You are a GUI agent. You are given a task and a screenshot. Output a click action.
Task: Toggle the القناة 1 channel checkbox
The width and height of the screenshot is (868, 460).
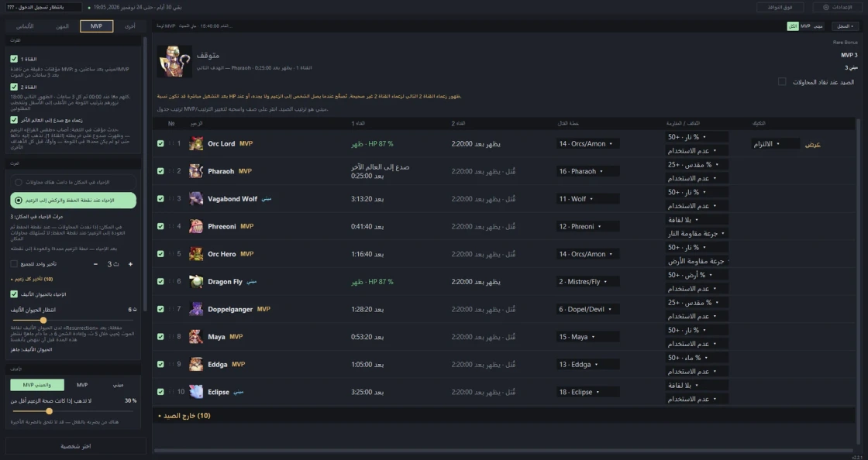point(14,59)
